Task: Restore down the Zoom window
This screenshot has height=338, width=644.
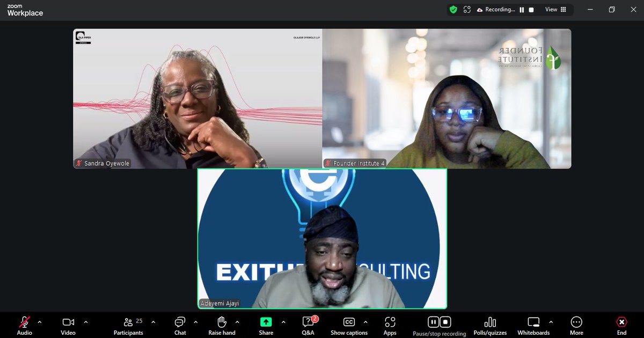Action: point(612,10)
